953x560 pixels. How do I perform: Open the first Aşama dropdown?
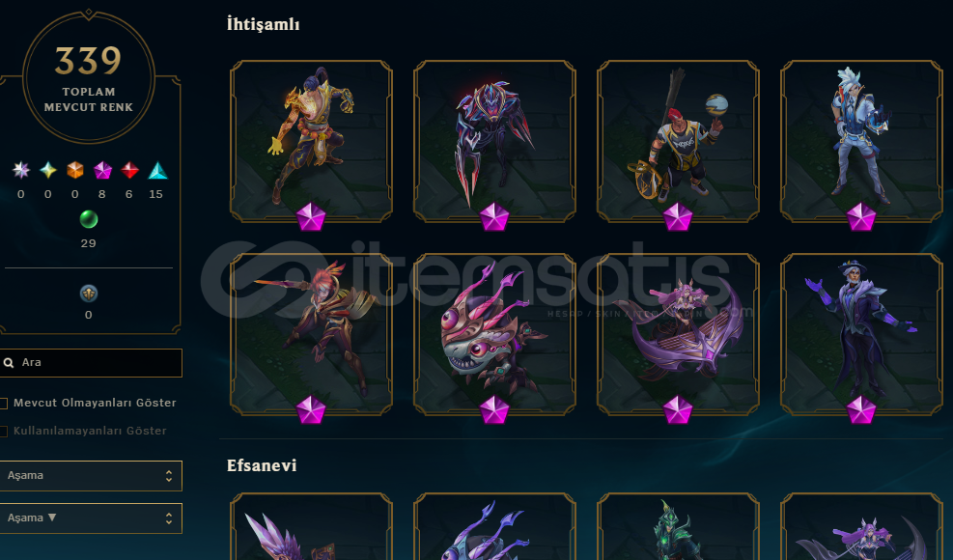pyautogui.click(x=91, y=475)
